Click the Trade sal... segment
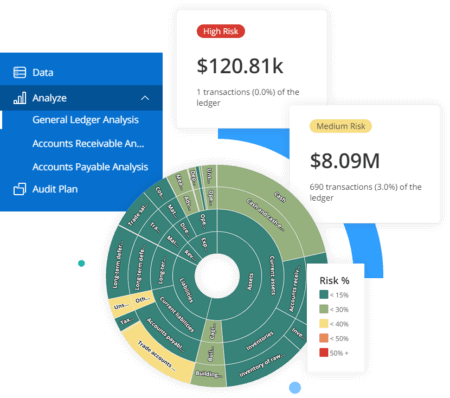The width and height of the screenshot is (450, 398). click(x=139, y=216)
